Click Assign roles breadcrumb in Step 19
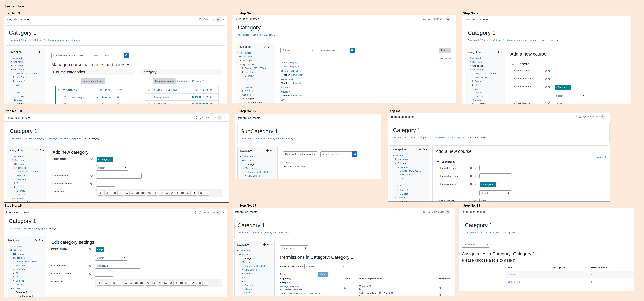The height and width of the screenshot is (301, 644). tap(510, 233)
